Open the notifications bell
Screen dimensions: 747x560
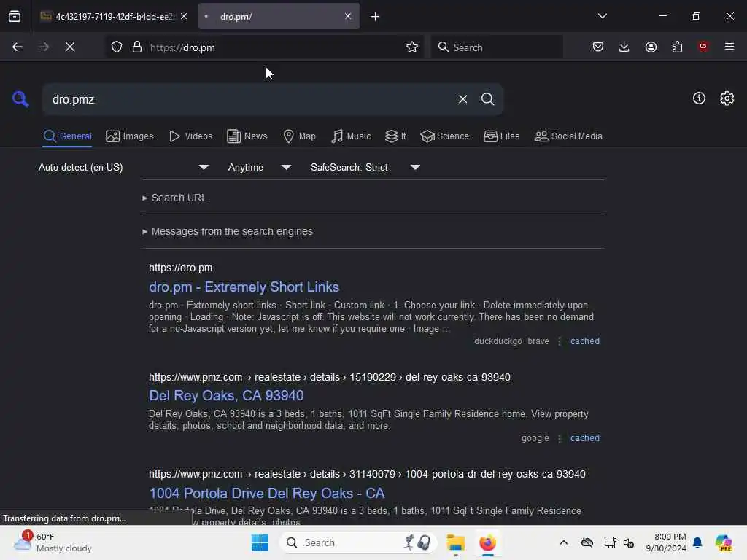pyautogui.click(x=697, y=542)
